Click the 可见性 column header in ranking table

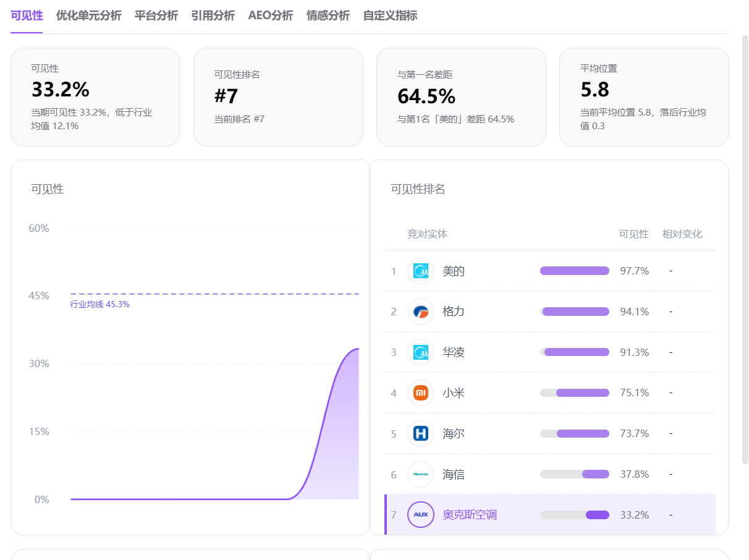634,234
